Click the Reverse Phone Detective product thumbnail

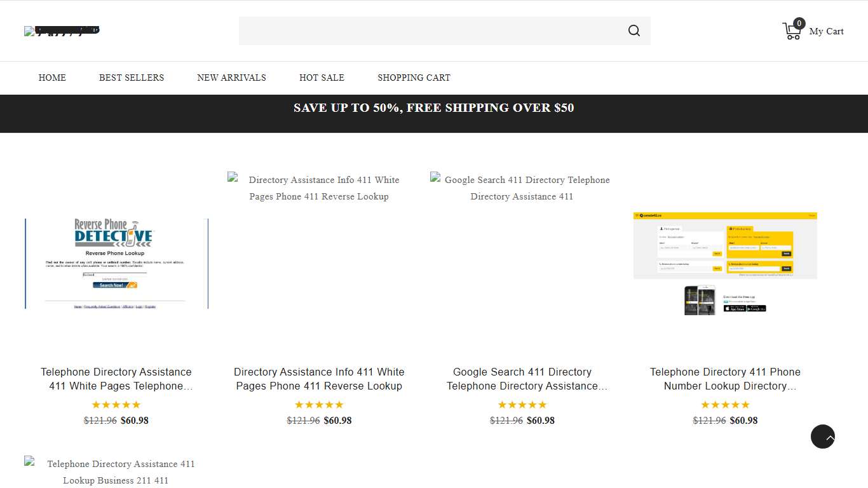point(116,263)
